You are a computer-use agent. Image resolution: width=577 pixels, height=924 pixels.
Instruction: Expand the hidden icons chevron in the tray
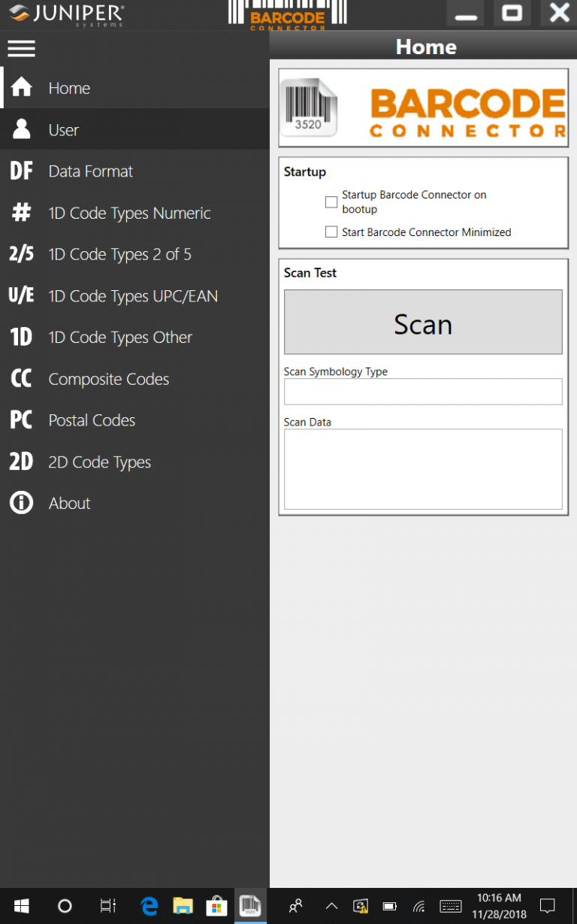point(331,905)
